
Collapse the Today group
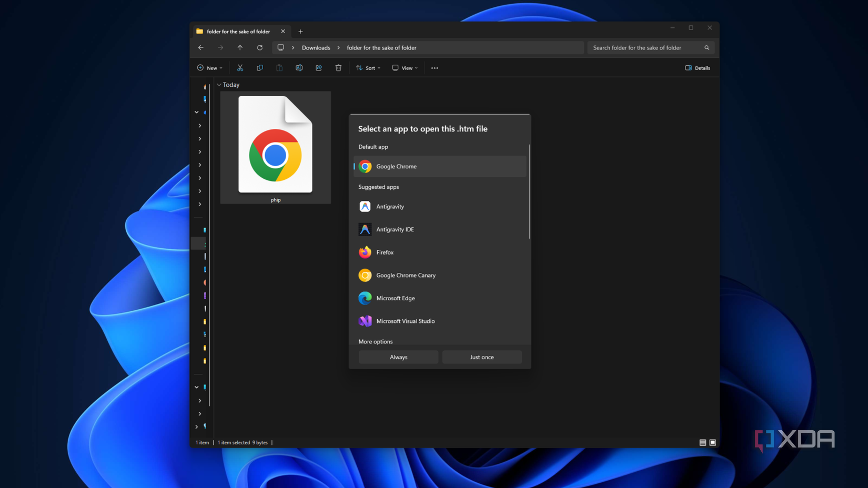[219, 85]
